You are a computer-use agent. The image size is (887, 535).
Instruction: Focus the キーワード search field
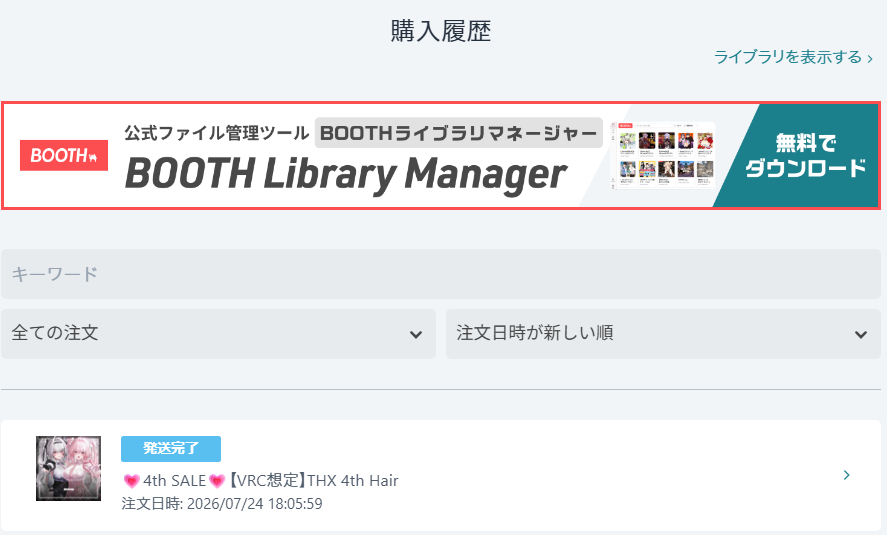441,274
